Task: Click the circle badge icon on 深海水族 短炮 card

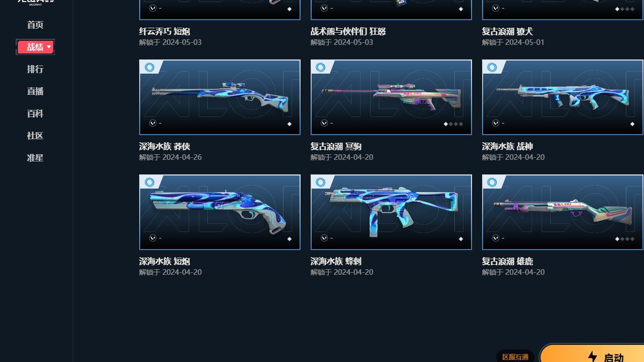Action: pos(149,182)
